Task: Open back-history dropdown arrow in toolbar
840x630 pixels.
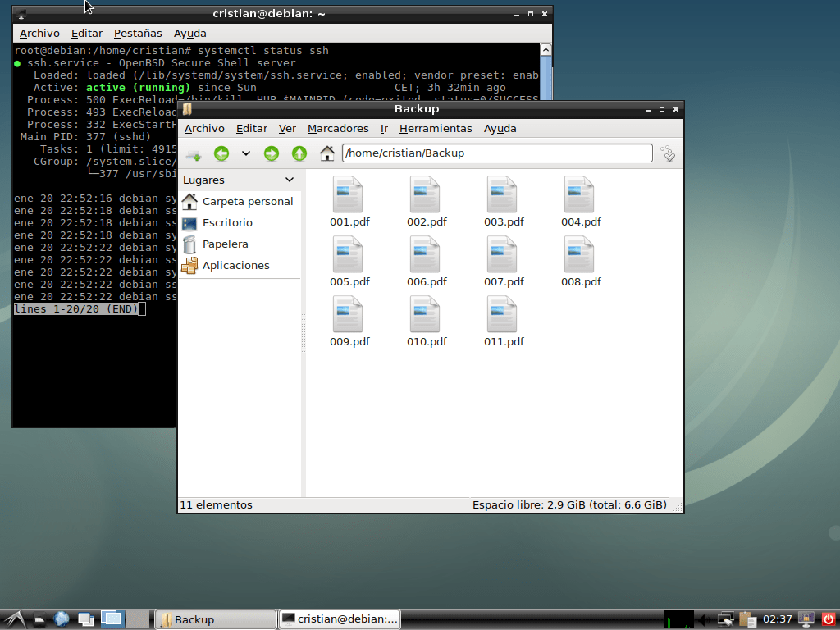Action: coord(245,153)
